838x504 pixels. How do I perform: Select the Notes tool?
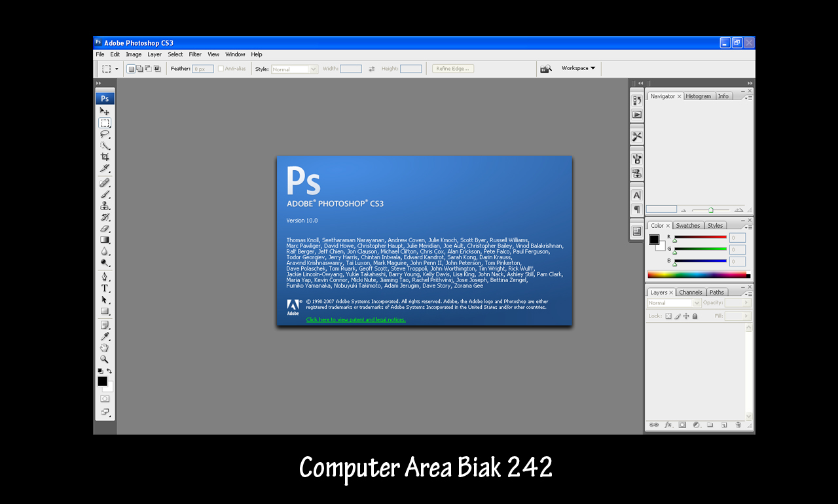pos(105,325)
